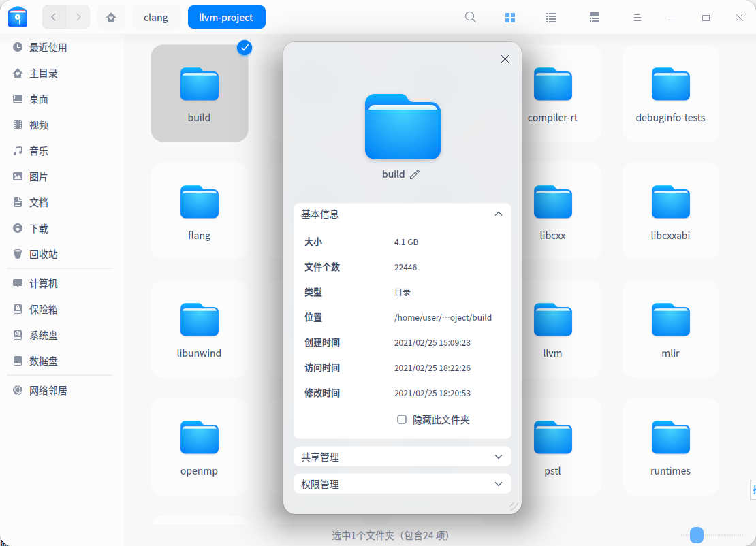The width and height of the screenshot is (756, 546).
Task: Select the flang folder
Action: click(x=199, y=211)
